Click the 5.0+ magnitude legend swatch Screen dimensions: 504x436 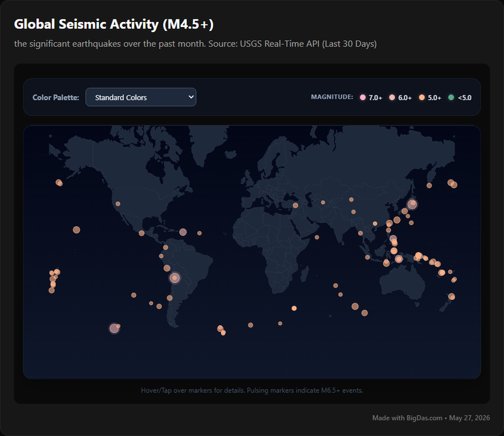pyautogui.click(x=421, y=98)
